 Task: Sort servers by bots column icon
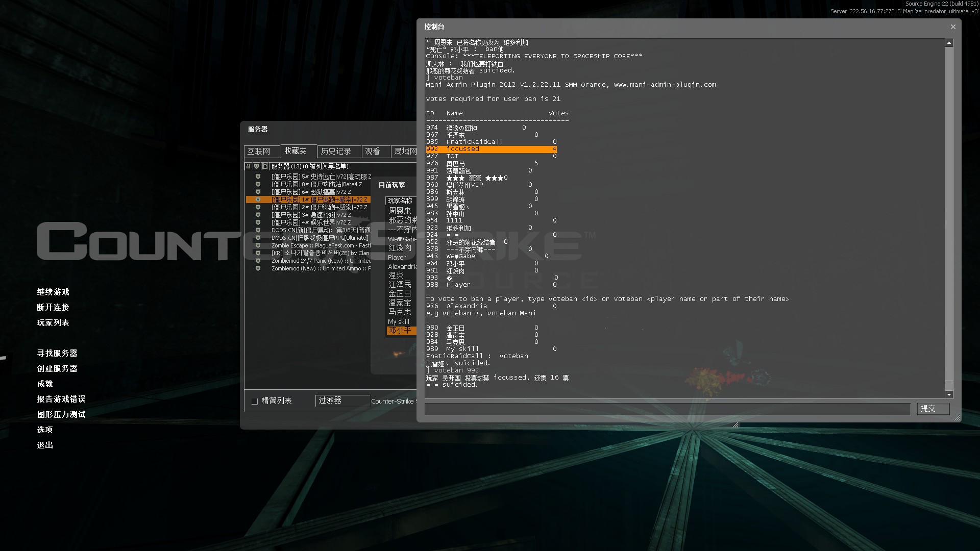264,166
